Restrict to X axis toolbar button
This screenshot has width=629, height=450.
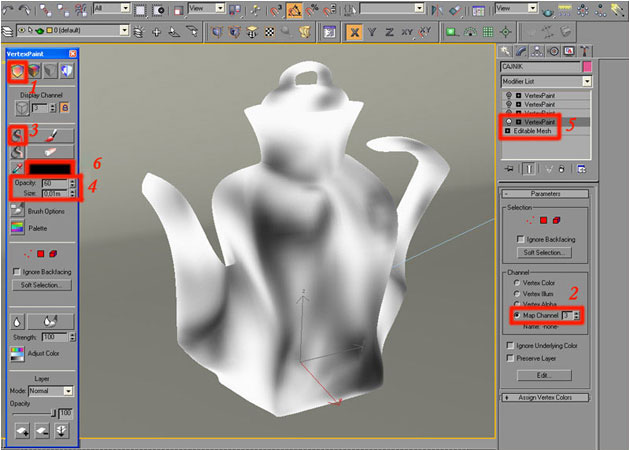[354, 32]
